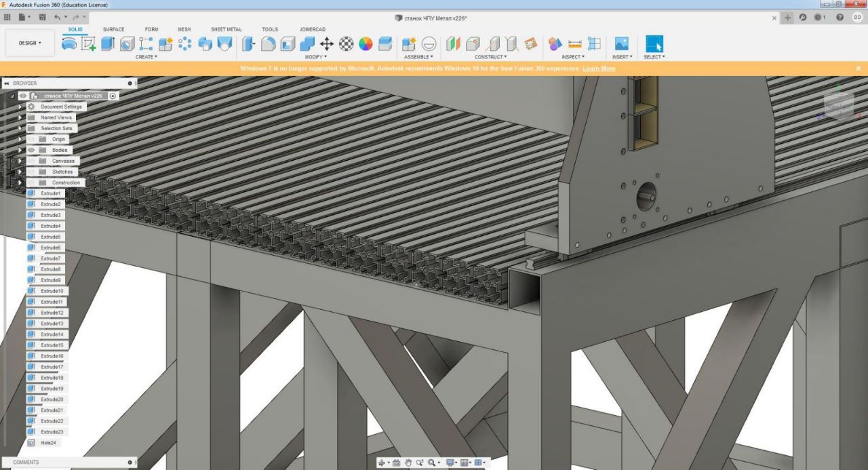Click the Save disk icon
The image size is (868, 470).
(x=43, y=17)
